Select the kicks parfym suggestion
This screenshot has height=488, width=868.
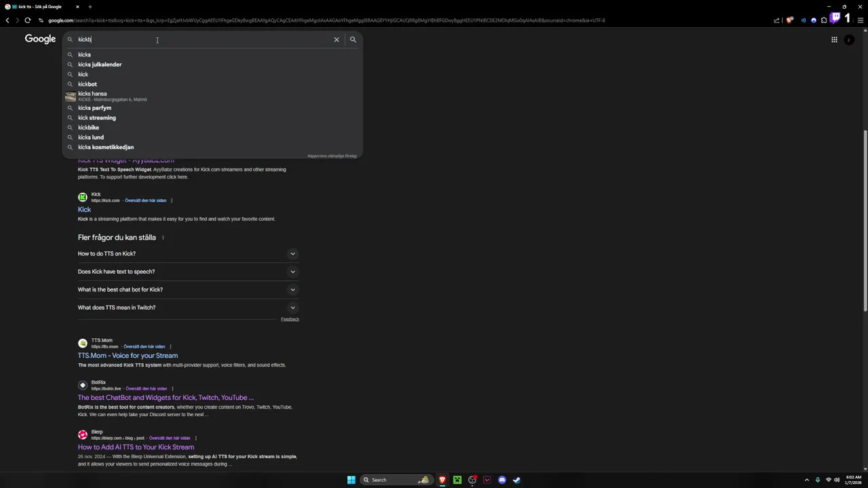click(212, 108)
